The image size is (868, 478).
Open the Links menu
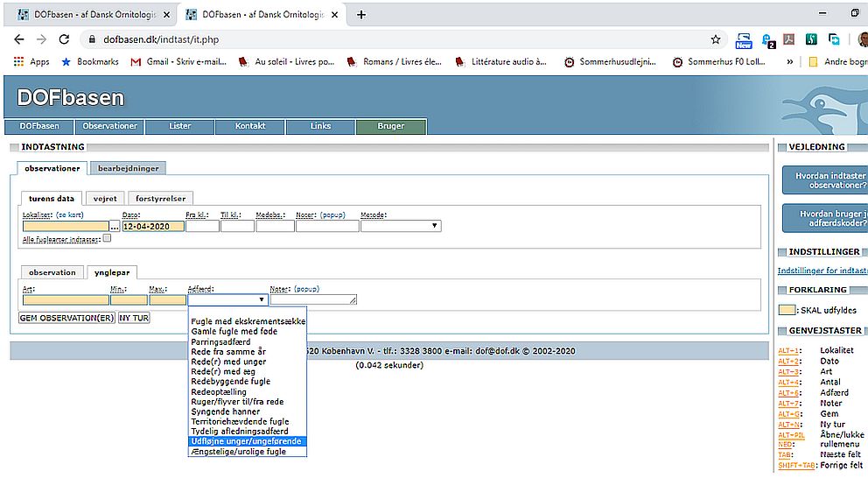[x=320, y=126]
